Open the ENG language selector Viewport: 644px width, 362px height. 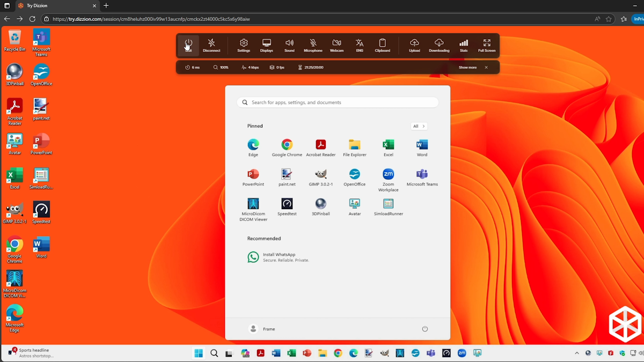coord(360,45)
